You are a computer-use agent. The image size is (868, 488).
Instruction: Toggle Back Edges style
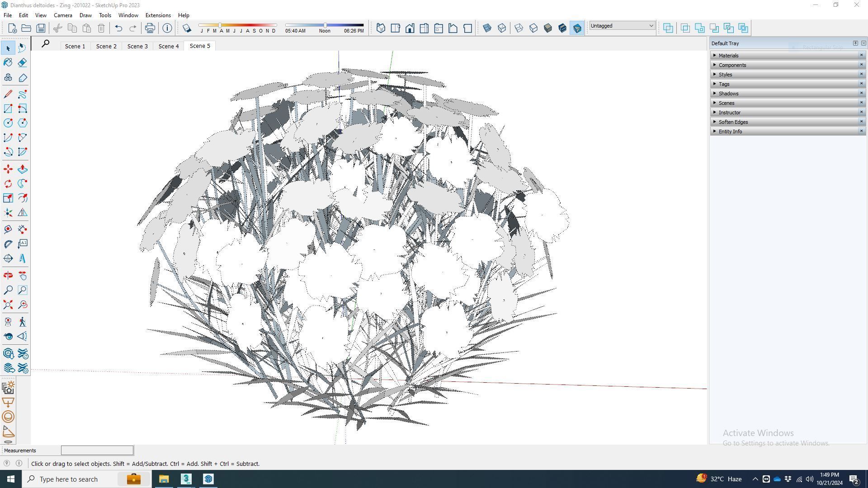[502, 28]
